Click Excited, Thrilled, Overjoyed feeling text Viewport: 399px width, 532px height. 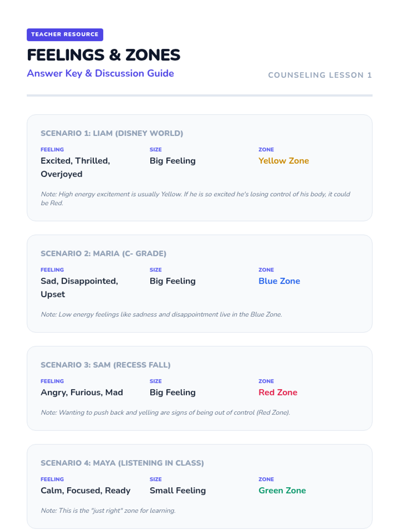click(75, 167)
